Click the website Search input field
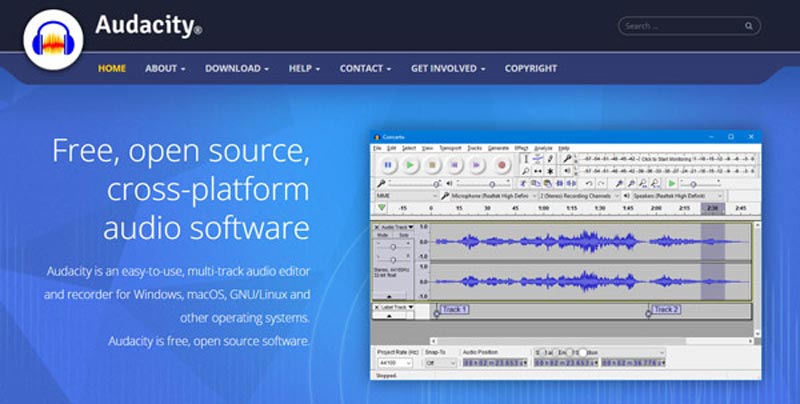 pyautogui.click(x=689, y=26)
